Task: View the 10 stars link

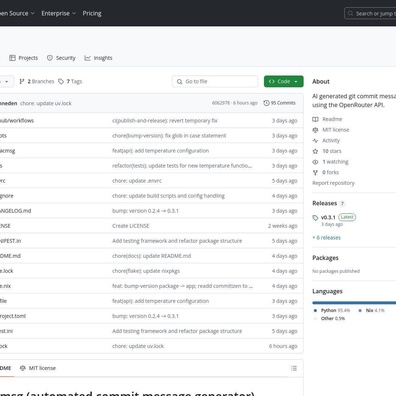Action: coord(332,151)
